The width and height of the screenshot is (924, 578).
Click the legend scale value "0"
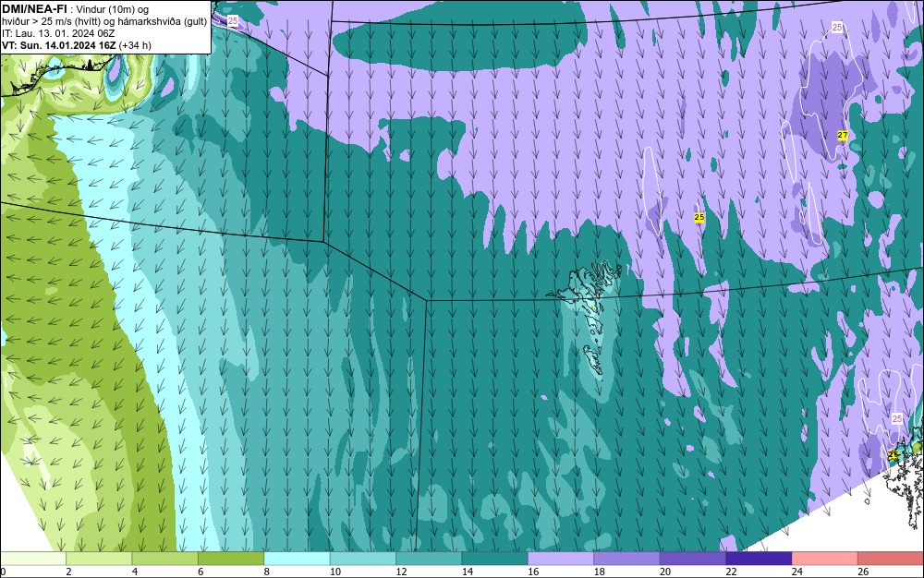pos(3,572)
